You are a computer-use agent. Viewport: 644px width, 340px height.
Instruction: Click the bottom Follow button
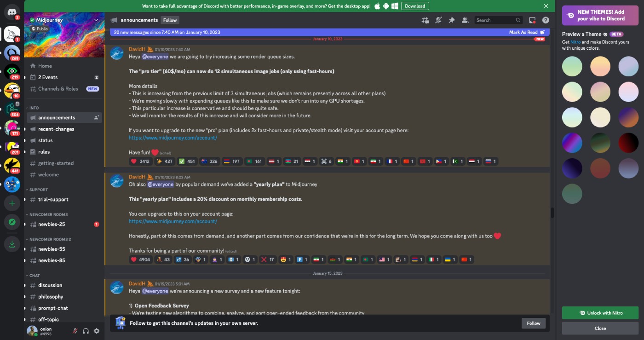(534, 323)
